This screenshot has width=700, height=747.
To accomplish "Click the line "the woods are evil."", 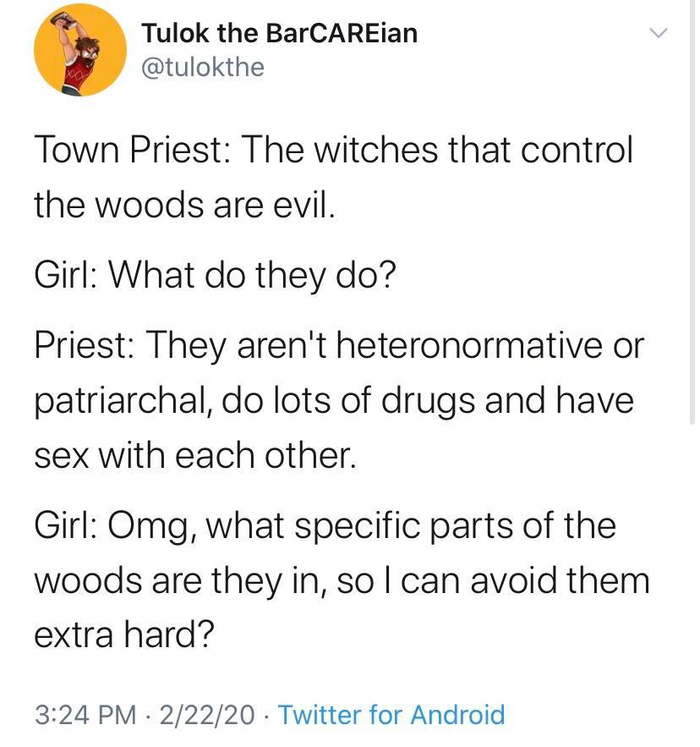I will [x=185, y=206].
